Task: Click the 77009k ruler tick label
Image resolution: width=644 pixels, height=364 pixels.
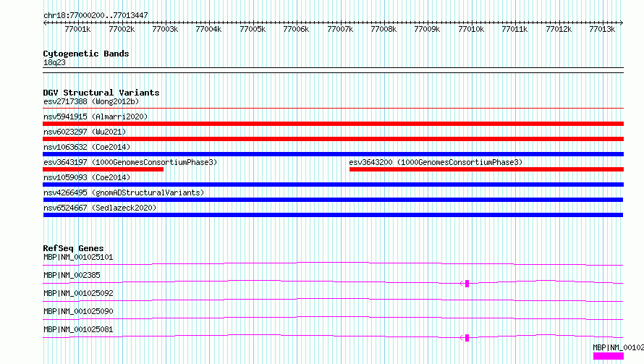Action: 427,29
